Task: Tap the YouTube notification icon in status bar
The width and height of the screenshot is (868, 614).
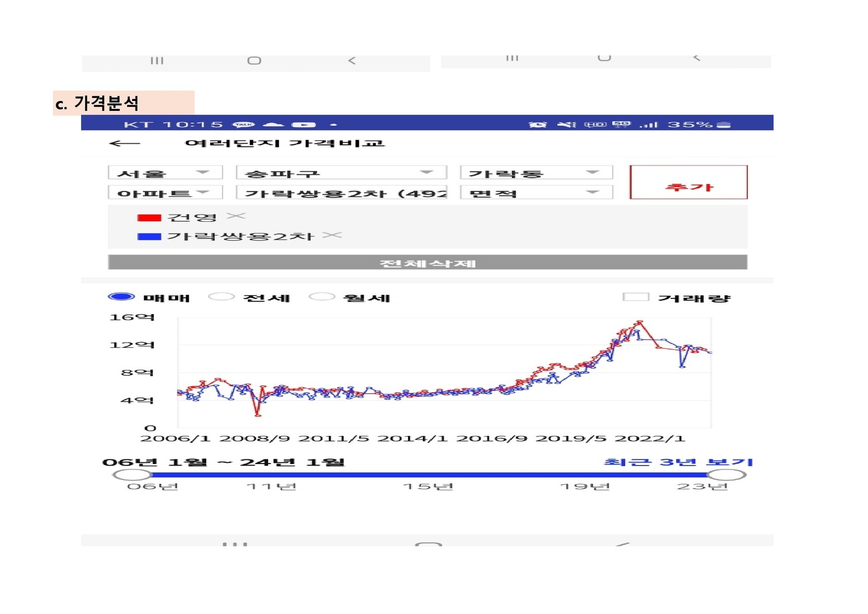Action: coord(304,124)
